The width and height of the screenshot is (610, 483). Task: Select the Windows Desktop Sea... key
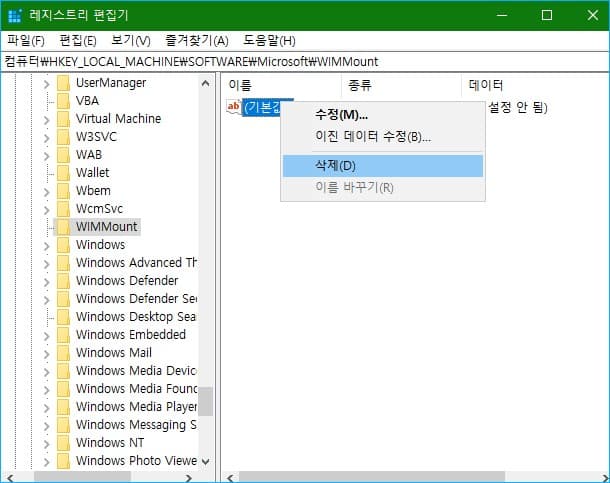pyautogui.click(x=136, y=317)
